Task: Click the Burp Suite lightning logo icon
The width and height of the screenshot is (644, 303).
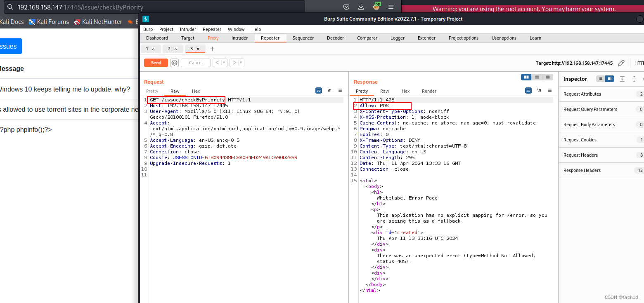Action: pos(145,19)
